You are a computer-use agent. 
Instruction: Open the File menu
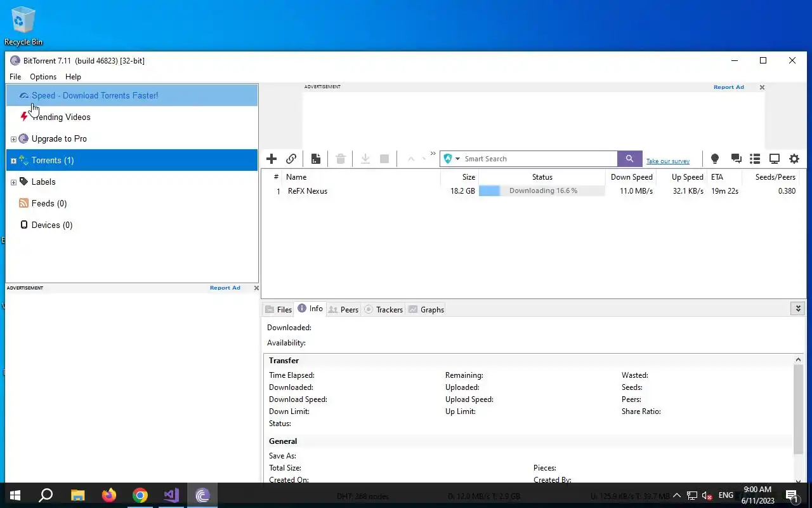coord(15,77)
